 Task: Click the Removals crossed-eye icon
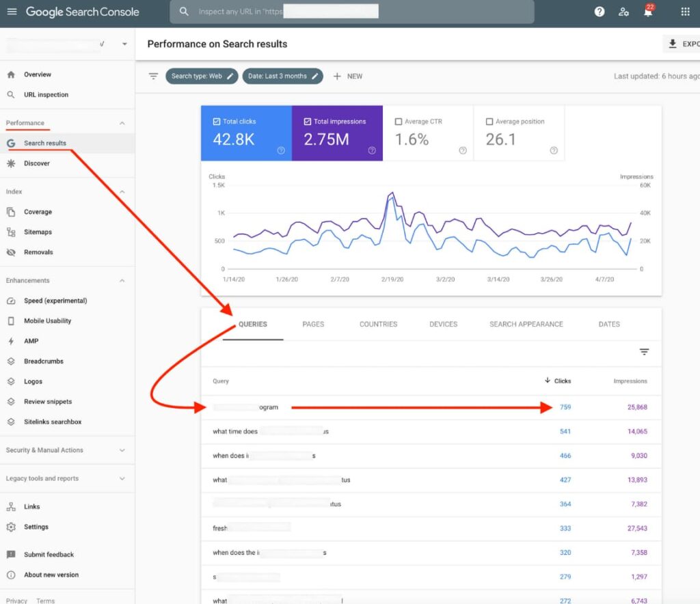tap(11, 252)
